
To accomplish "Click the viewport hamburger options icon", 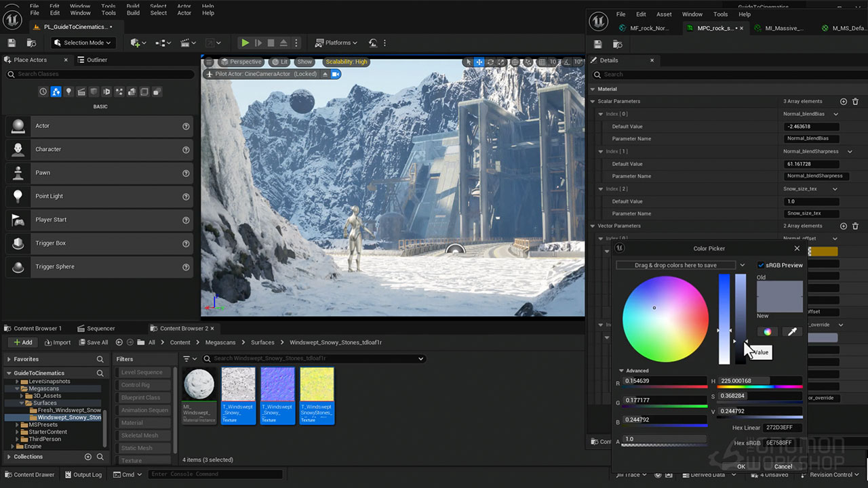I will coord(209,62).
